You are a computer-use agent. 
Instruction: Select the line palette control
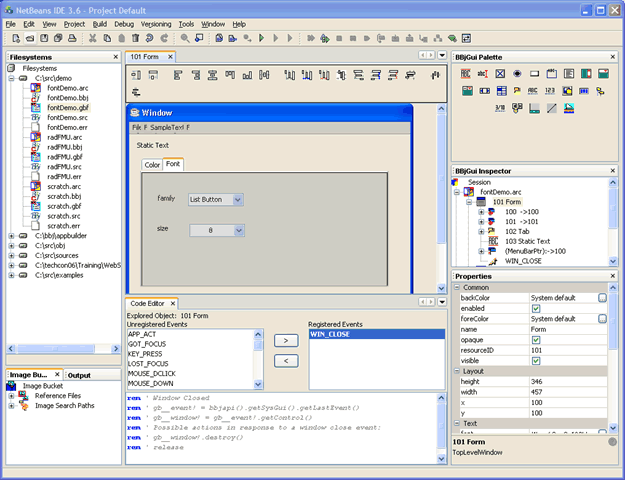pos(552,108)
